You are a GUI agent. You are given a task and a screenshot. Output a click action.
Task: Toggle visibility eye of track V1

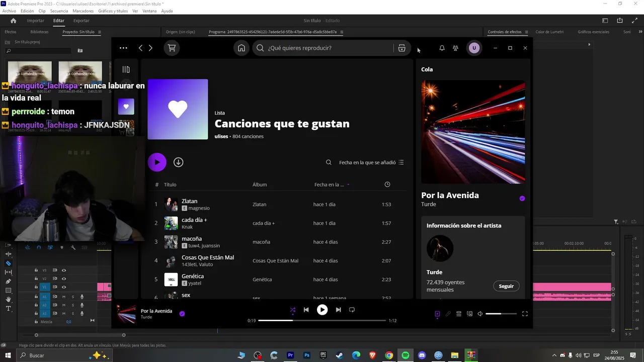[x=64, y=287]
